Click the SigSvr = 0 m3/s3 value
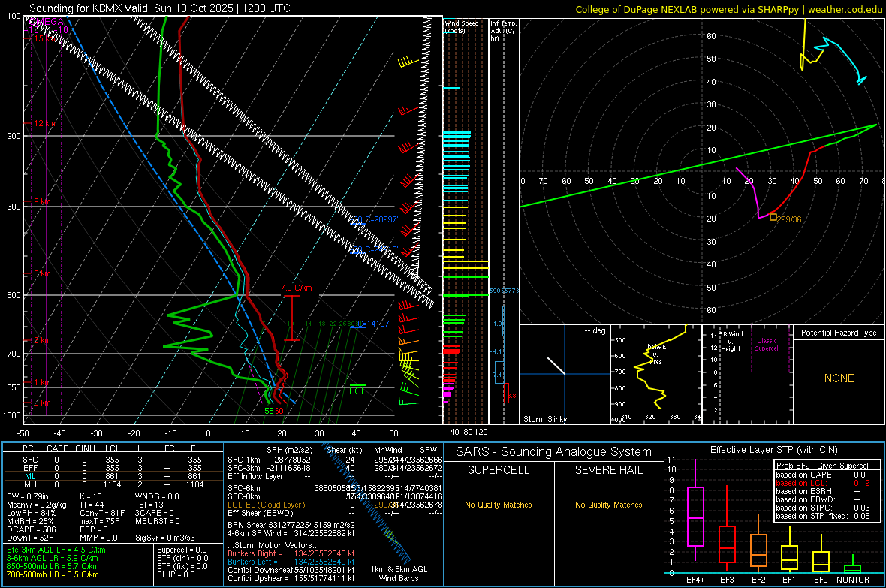 tap(165, 538)
